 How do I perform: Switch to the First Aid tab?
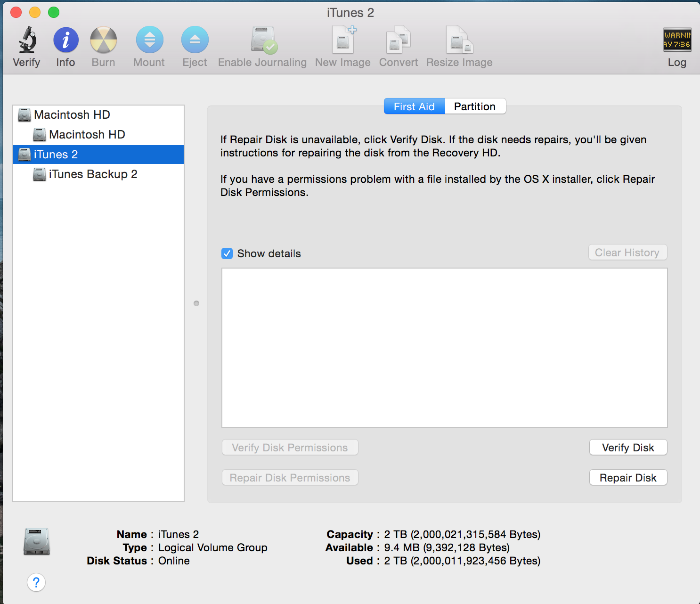pyautogui.click(x=415, y=106)
